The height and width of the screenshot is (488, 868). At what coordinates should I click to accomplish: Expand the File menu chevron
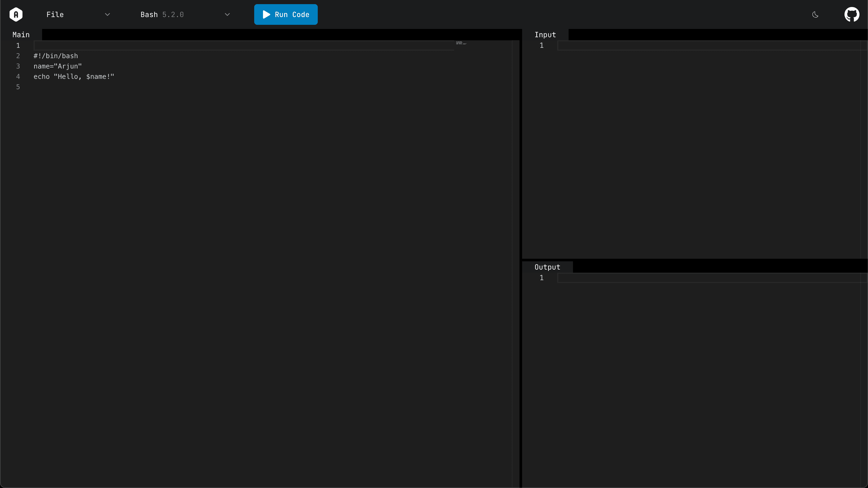click(107, 14)
